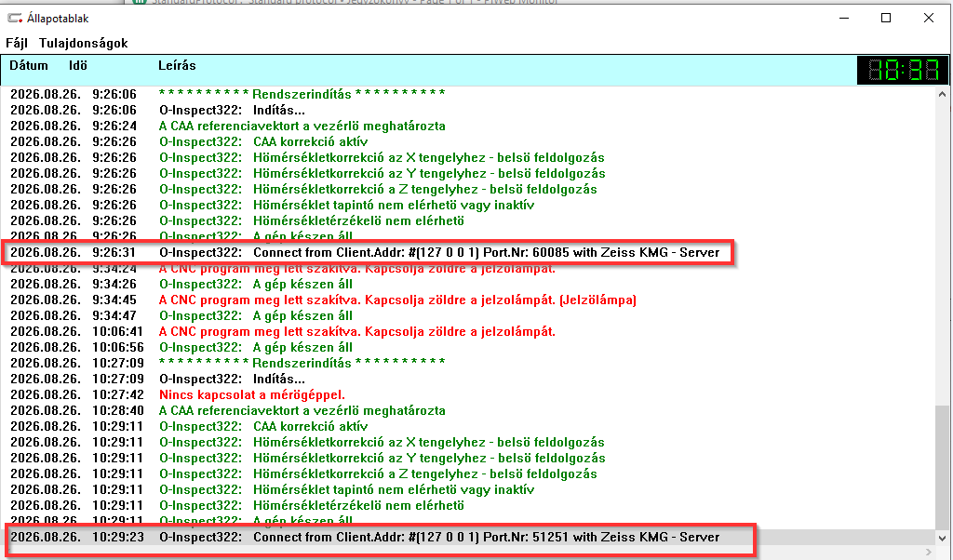Select the 10:29:11 Hömérsékletérzékelö nem elérhetö row

point(468,505)
